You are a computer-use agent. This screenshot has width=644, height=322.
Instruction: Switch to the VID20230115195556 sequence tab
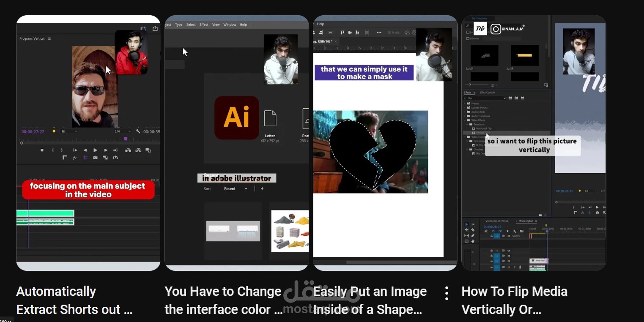coord(497,221)
